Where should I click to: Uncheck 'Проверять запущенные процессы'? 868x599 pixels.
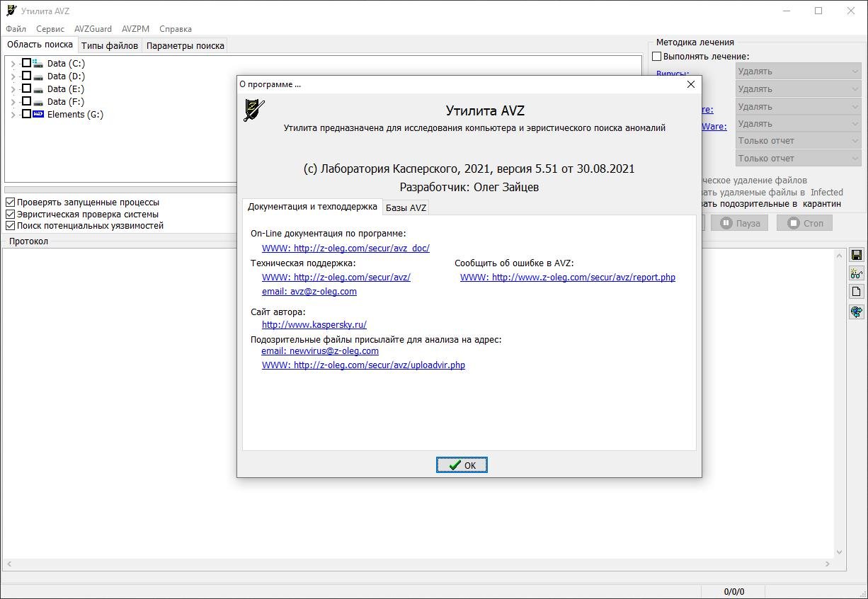point(11,202)
